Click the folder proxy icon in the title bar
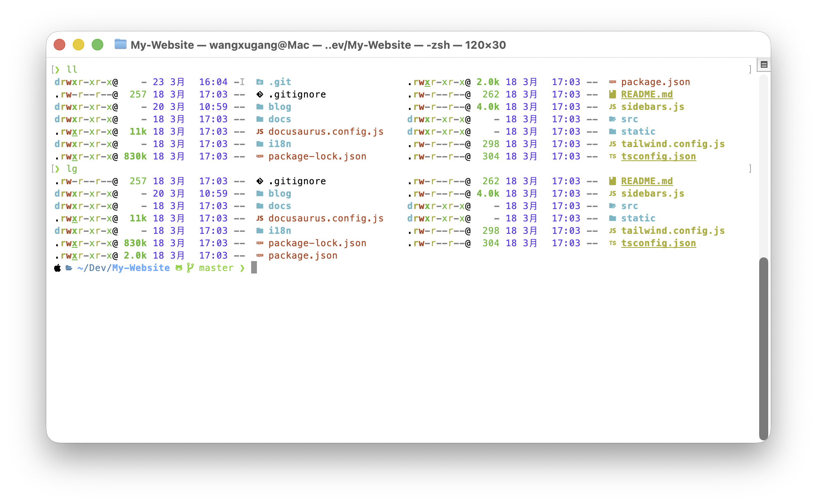Image resolution: width=817 pixels, height=504 pixels. (120, 44)
